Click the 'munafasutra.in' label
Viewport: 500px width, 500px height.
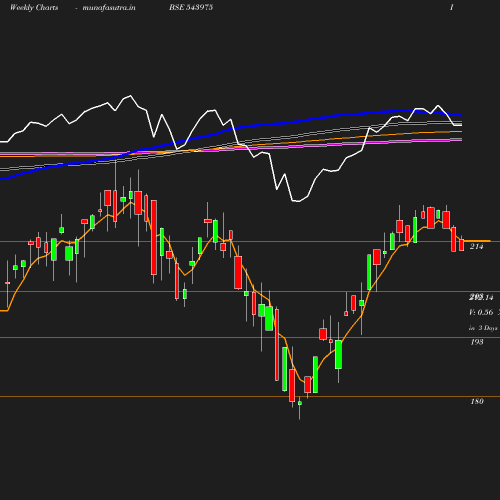109,7
